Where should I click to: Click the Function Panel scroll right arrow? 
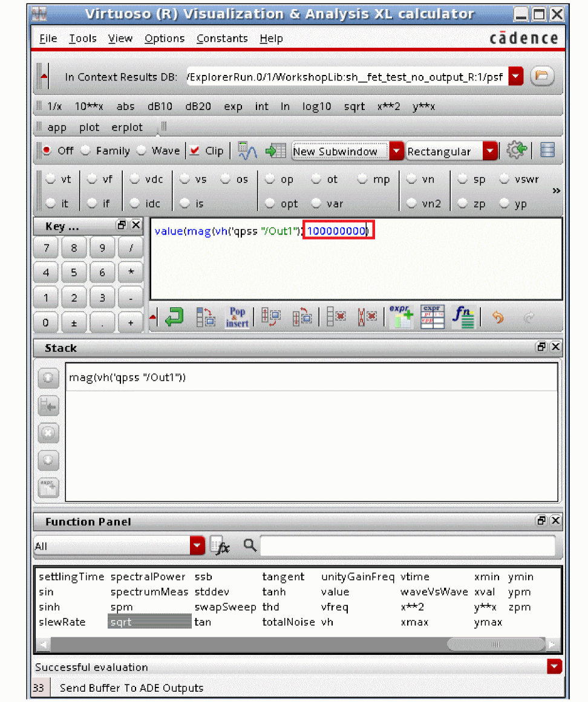pos(552,644)
